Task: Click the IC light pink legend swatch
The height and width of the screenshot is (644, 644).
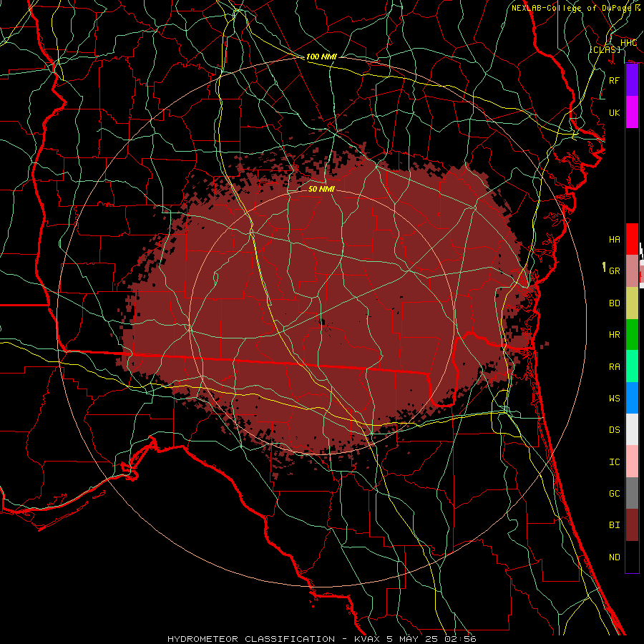Action: click(632, 462)
